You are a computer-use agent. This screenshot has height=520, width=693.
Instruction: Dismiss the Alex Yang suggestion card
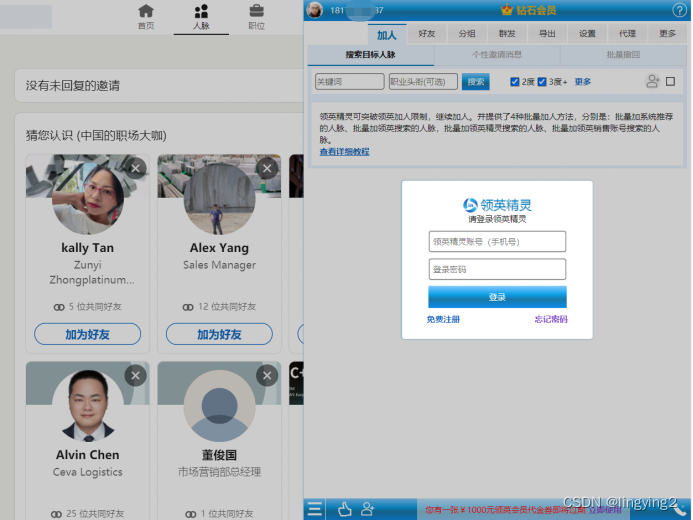pyautogui.click(x=267, y=168)
